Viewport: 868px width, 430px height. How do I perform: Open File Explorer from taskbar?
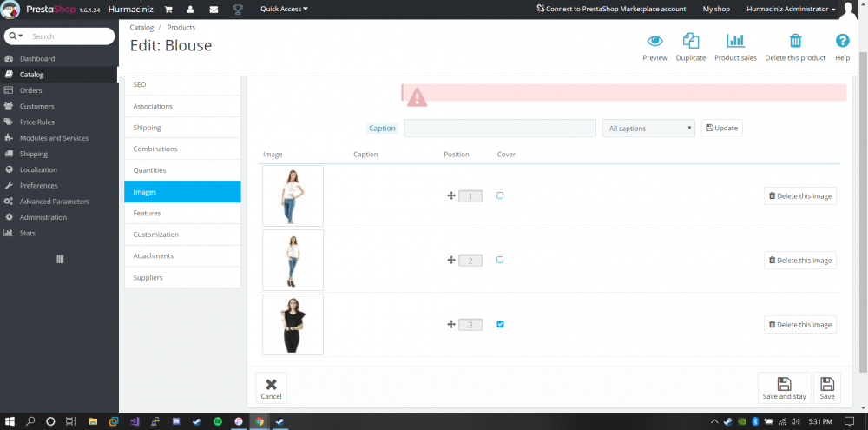(93, 421)
